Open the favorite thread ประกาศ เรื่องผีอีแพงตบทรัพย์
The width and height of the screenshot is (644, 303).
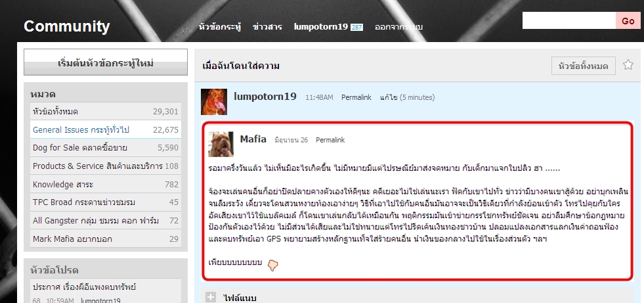(x=84, y=287)
